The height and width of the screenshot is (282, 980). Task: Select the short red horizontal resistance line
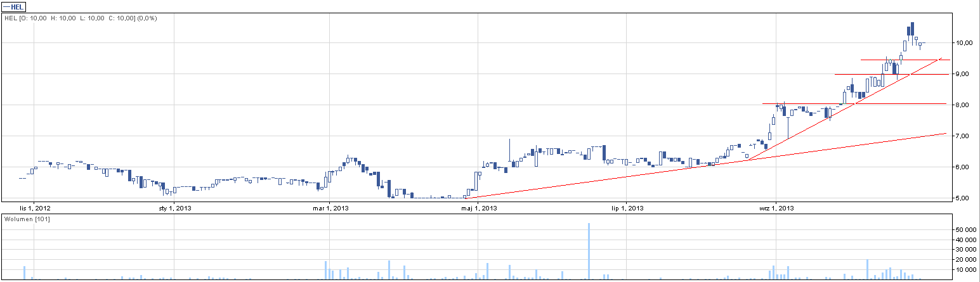point(905,60)
